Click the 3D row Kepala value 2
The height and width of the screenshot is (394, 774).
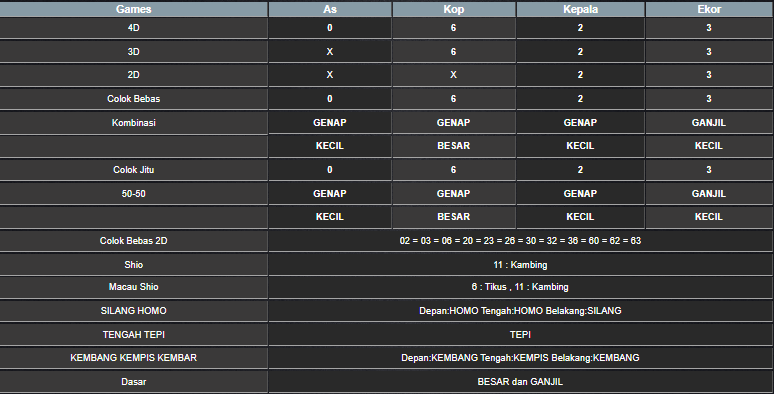pos(580,51)
